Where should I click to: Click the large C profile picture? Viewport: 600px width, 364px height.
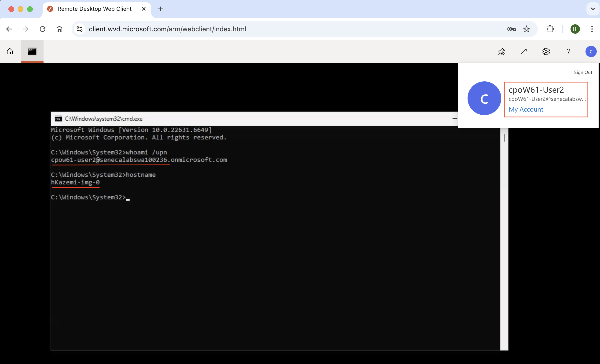pos(484,98)
